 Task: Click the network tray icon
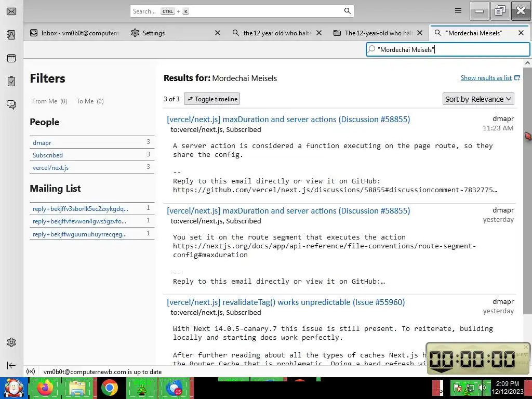click(470, 388)
